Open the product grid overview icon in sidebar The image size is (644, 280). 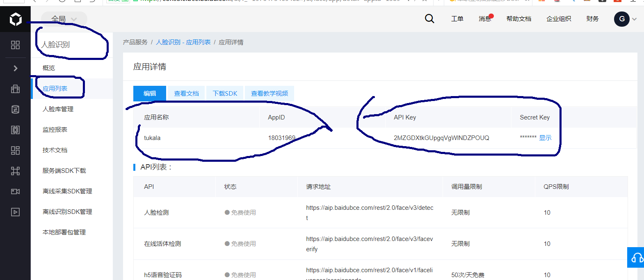[15, 45]
